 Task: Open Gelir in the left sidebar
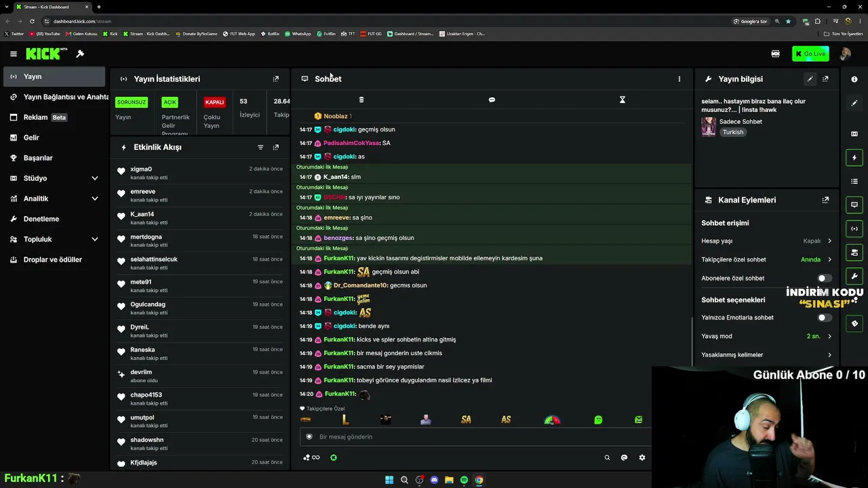point(54,138)
